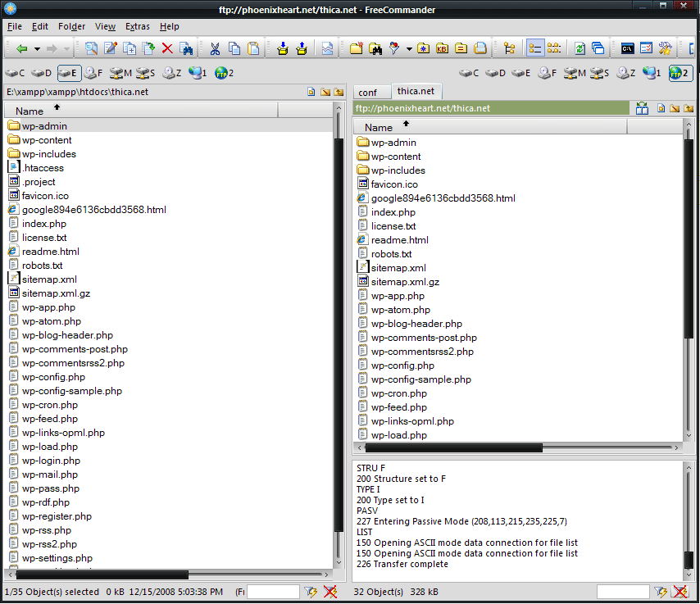Viewport: 700px width, 604px height.
Task: Click the swap panels windows icon
Action: [x=598, y=48]
